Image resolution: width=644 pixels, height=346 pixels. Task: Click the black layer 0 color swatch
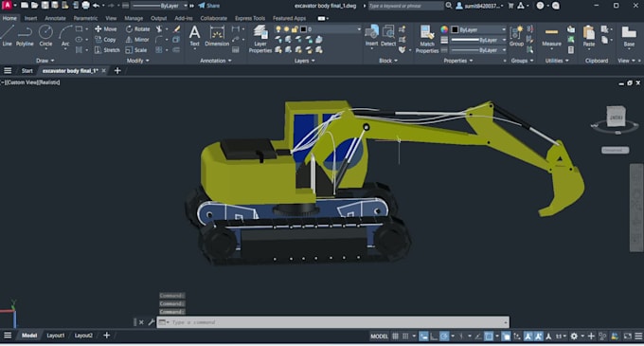[303, 29]
